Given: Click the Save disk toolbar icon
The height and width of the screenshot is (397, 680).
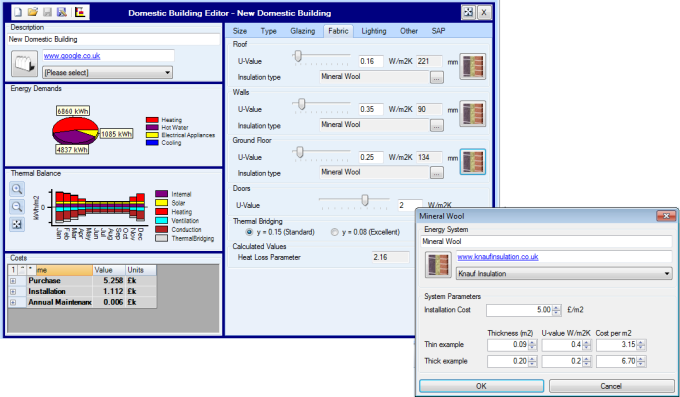Looking at the screenshot, I should tap(47, 12).
